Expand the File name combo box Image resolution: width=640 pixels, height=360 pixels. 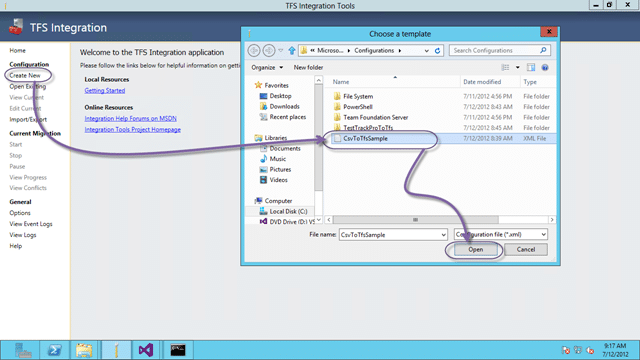coord(444,235)
